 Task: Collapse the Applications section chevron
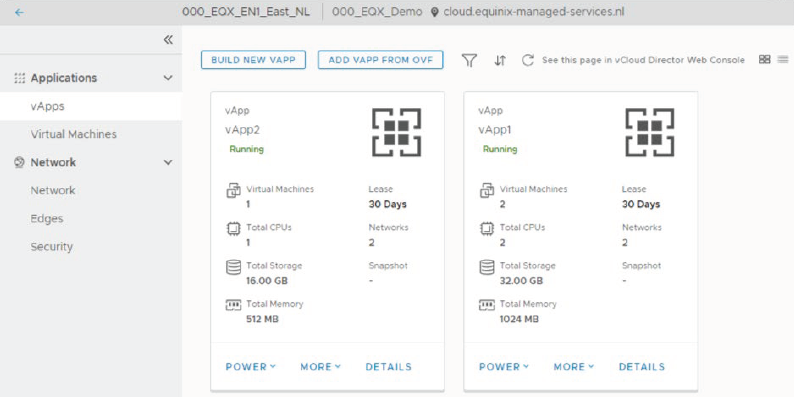click(x=168, y=78)
